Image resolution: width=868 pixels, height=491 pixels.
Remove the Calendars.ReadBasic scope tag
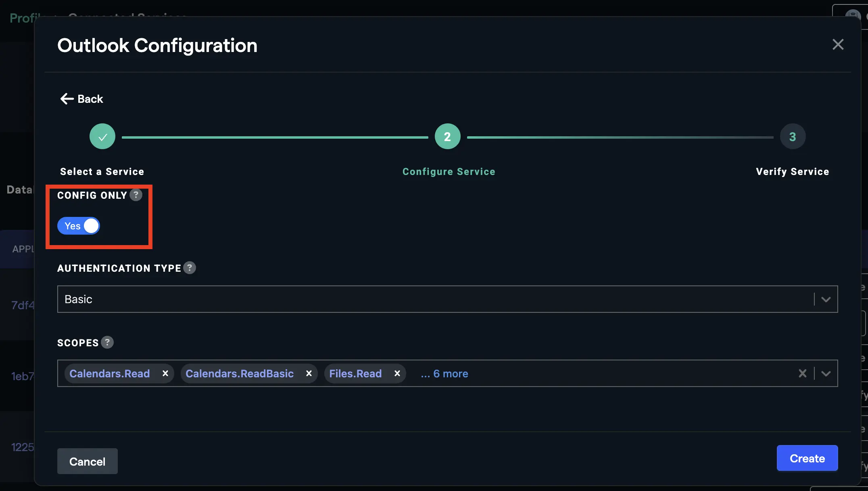pos(309,374)
